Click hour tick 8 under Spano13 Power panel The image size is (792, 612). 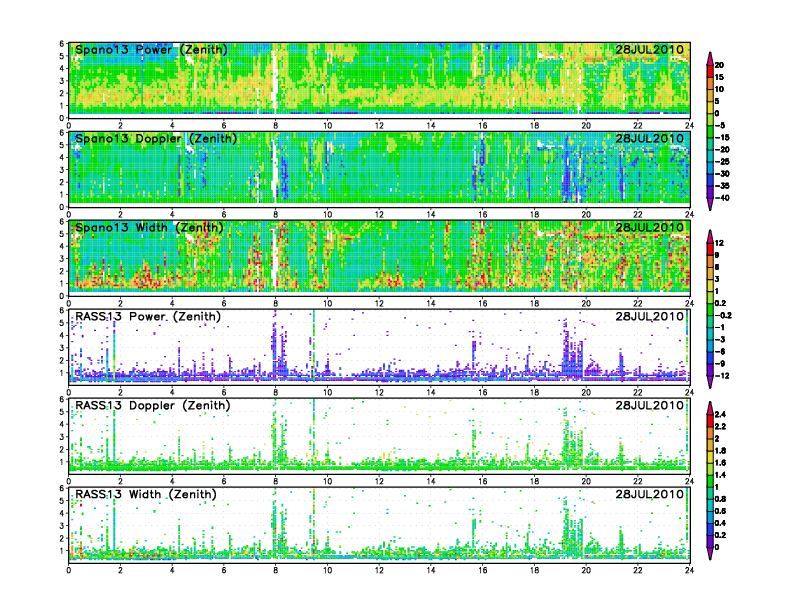[276, 126]
